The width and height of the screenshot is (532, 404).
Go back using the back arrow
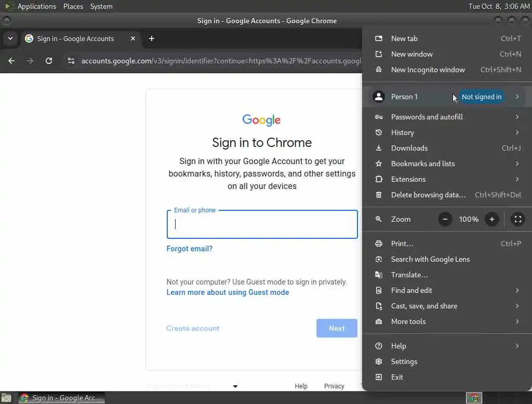11,61
